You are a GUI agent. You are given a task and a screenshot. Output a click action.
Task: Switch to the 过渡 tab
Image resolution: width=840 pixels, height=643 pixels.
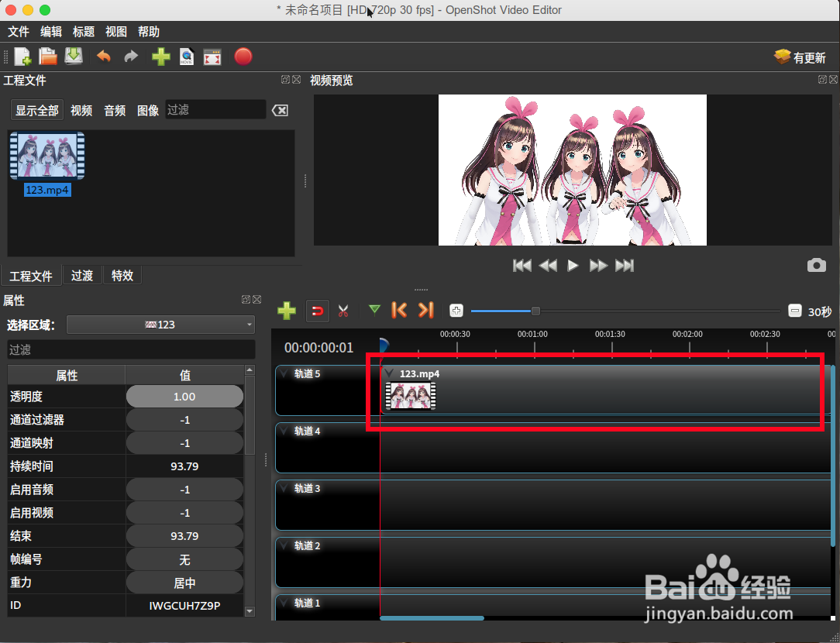tap(82, 276)
